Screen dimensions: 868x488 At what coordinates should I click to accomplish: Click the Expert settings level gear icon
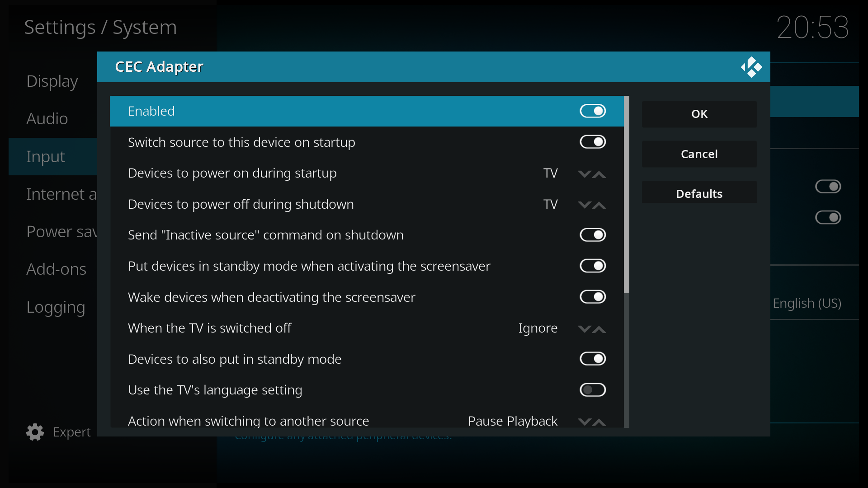pos(35,432)
